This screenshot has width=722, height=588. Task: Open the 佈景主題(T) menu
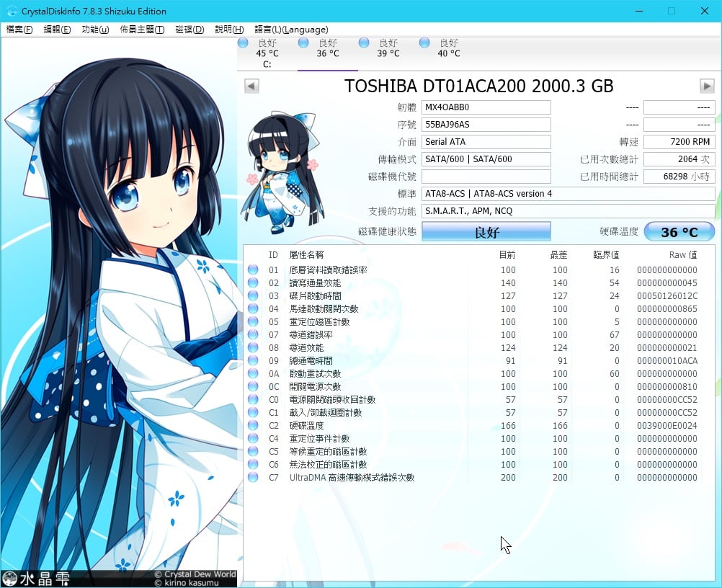click(x=142, y=30)
